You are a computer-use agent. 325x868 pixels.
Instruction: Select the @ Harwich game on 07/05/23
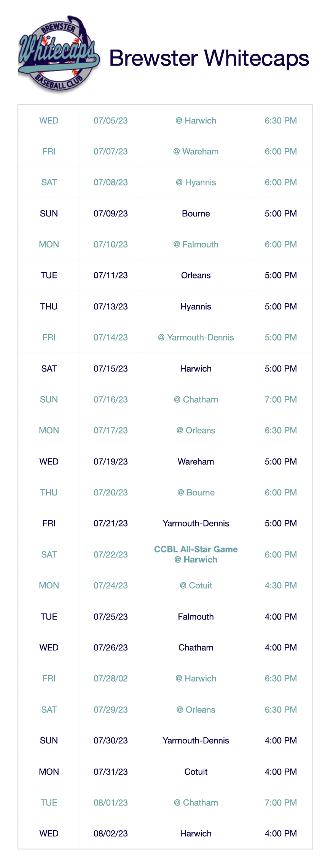[196, 121]
